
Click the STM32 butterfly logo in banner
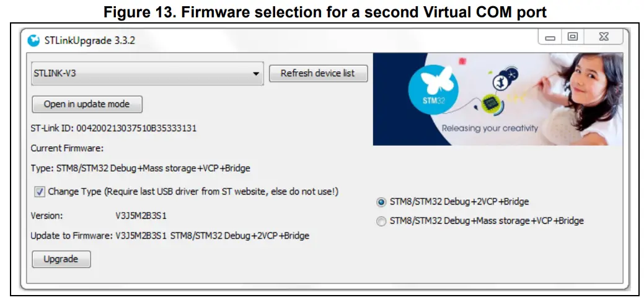[x=433, y=89]
